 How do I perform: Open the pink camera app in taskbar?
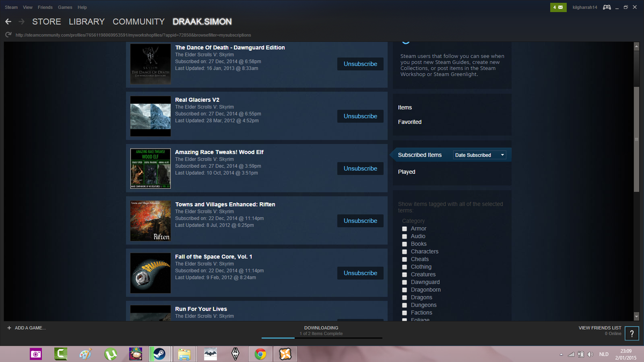coord(36,354)
